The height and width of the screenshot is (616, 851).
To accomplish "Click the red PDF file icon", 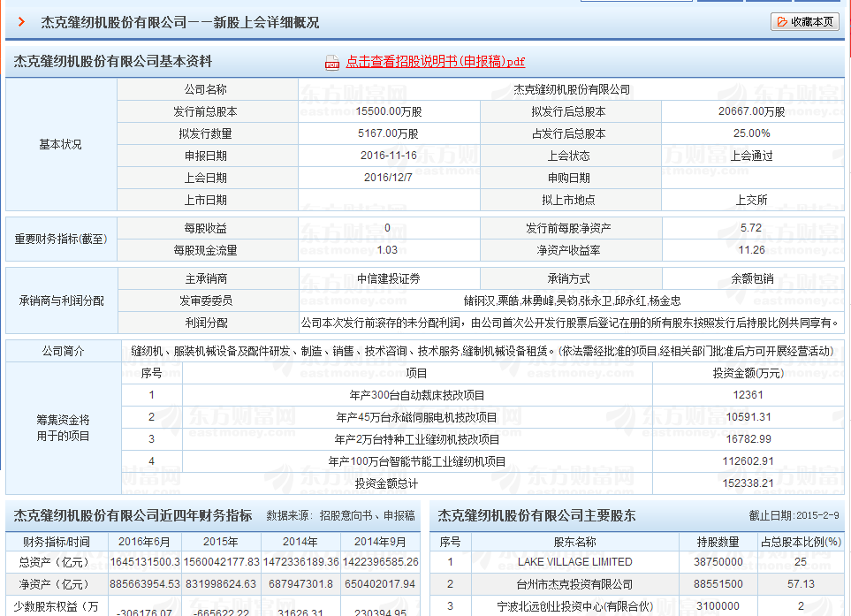I will (x=331, y=63).
